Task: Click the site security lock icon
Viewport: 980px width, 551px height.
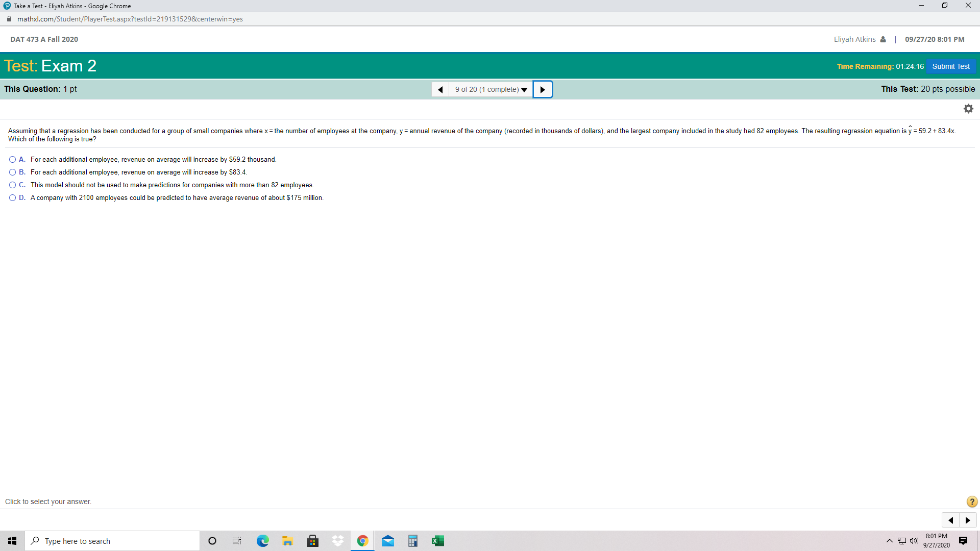Action: pyautogui.click(x=8, y=19)
